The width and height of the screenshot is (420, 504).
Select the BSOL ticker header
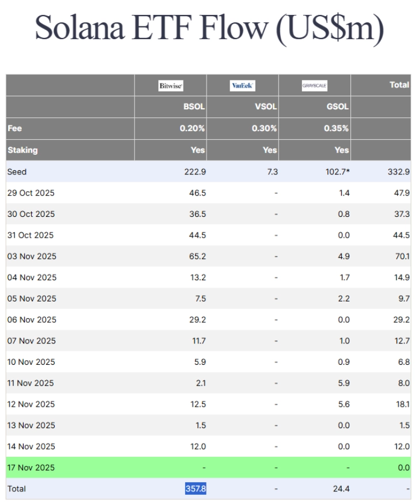193,107
